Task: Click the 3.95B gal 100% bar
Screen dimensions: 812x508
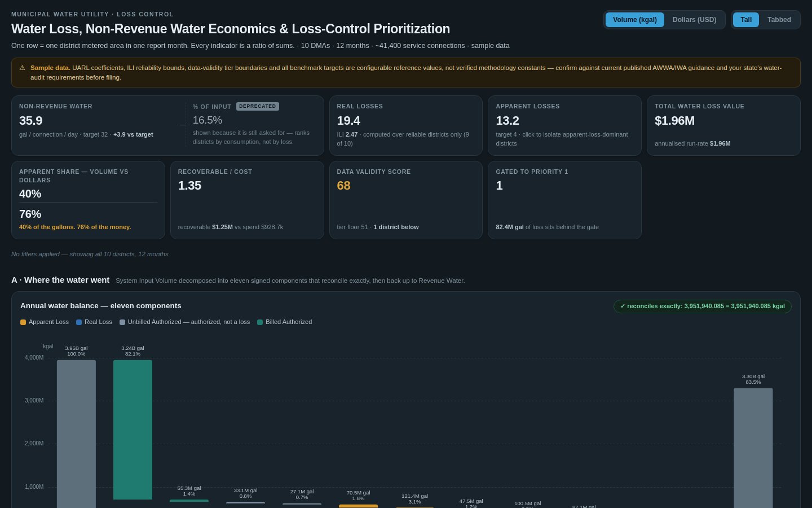Action: 76,433
